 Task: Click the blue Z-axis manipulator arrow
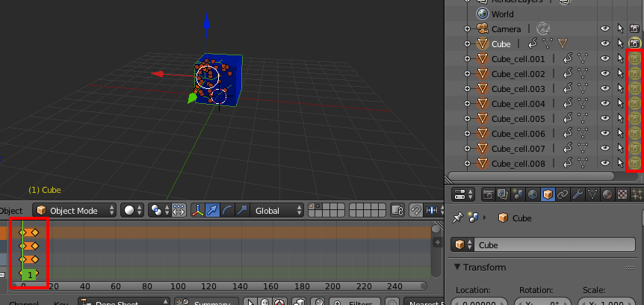click(207, 20)
